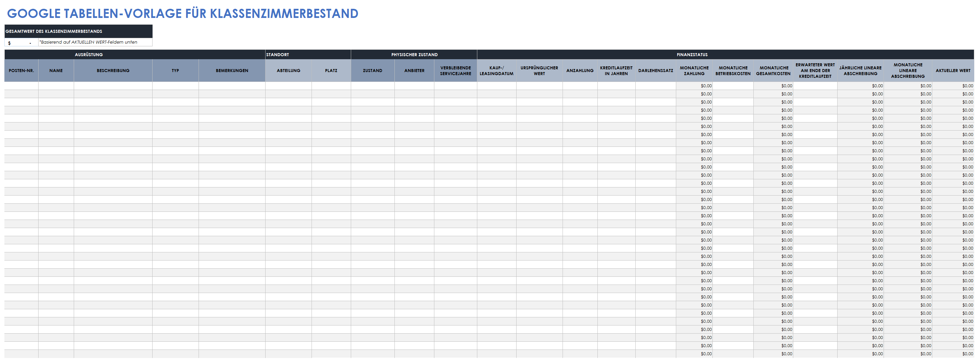Click the STANDORT section header
This screenshot has height=360, width=980.
308,54
